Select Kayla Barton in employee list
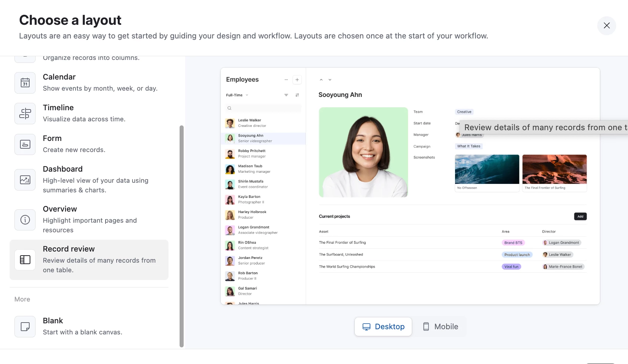Screen dimensions: 628x364 [263, 199]
